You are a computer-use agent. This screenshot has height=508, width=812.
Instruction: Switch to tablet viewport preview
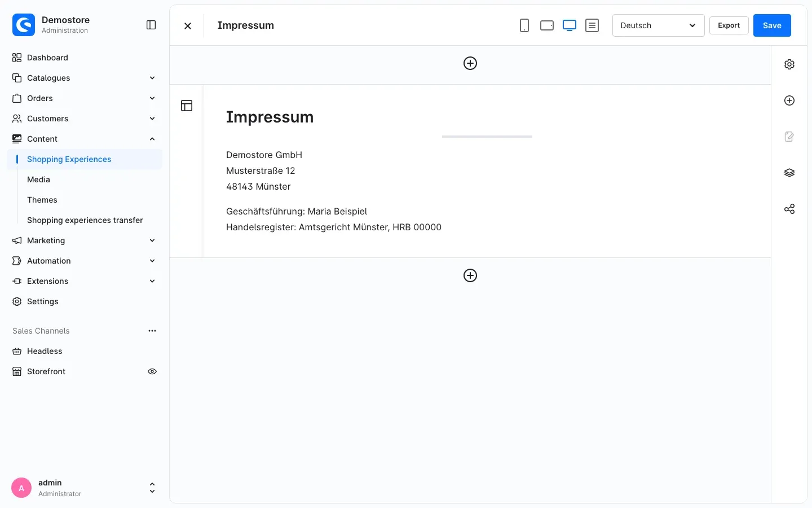(x=547, y=25)
